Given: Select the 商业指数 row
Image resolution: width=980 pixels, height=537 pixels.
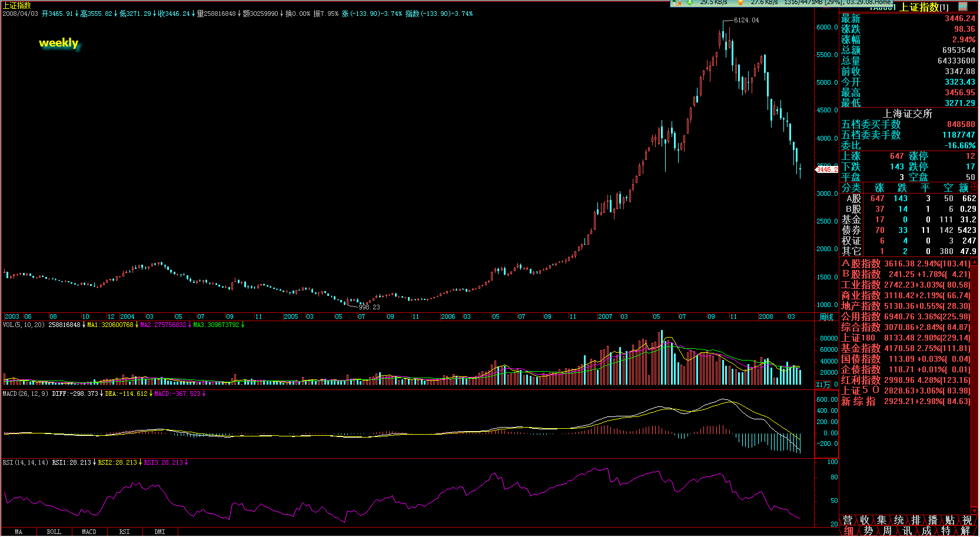Looking at the screenshot, I should coord(906,295).
